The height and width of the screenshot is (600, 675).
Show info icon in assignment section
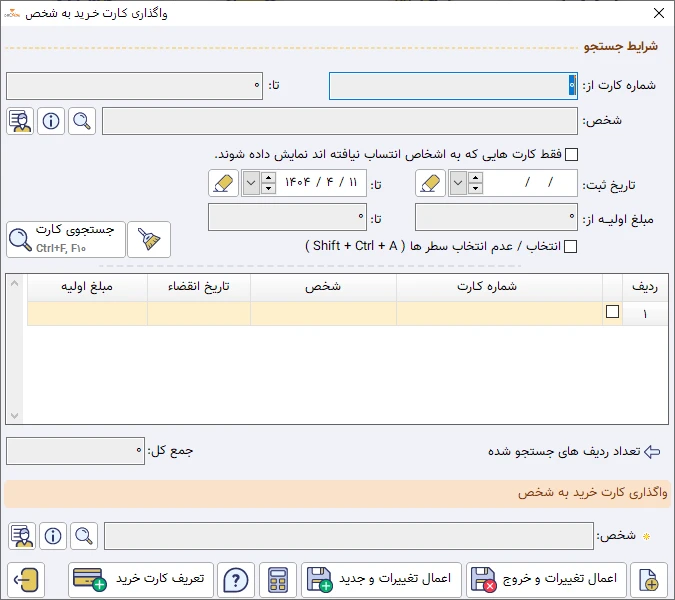click(x=53, y=536)
